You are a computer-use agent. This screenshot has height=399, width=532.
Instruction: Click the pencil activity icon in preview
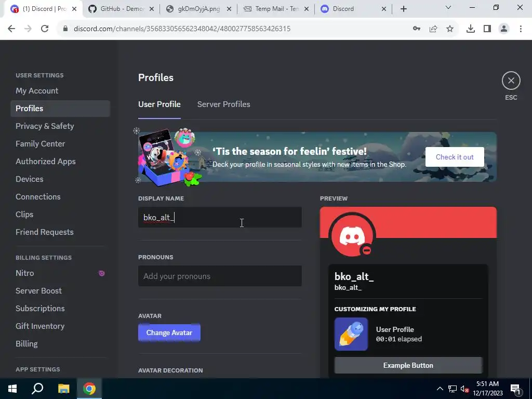[351, 334]
